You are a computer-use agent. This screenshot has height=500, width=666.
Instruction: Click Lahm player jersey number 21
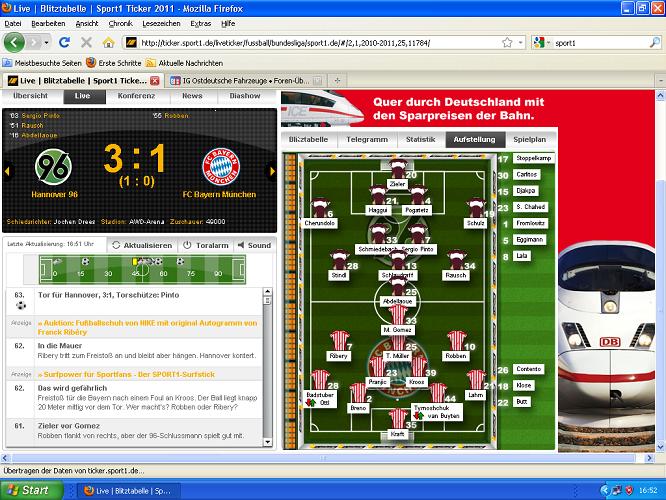click(x=476, y=380)
